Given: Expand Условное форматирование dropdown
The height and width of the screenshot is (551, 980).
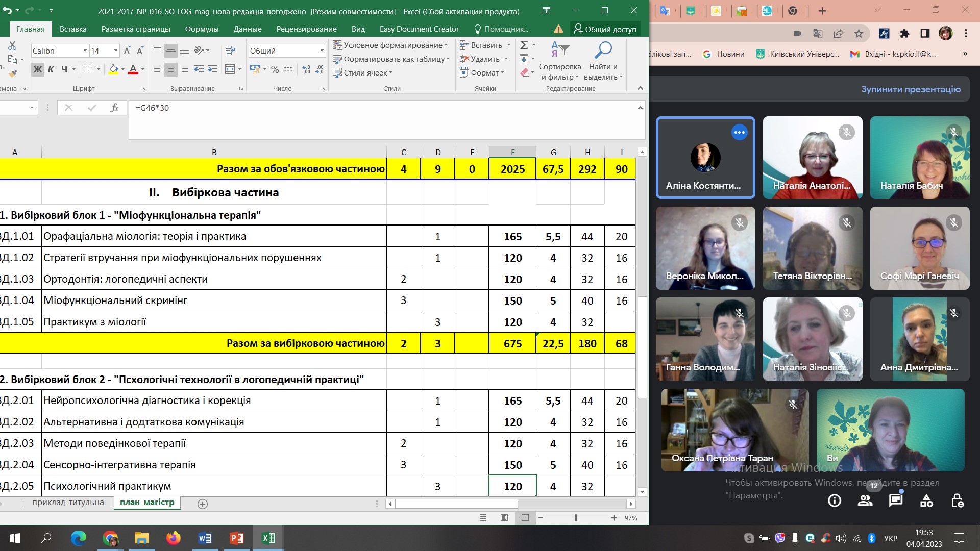Looking at the screenshot, I should (390, 45).
